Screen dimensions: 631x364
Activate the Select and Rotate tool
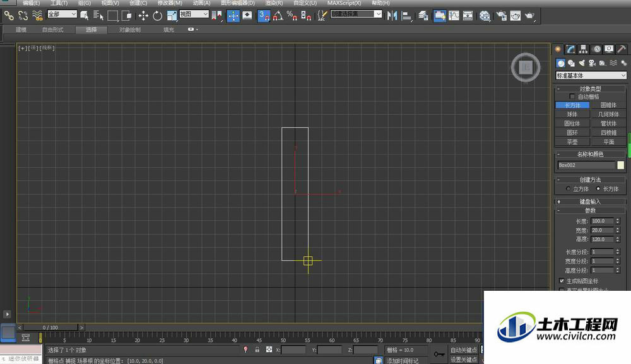click(157, 16)
